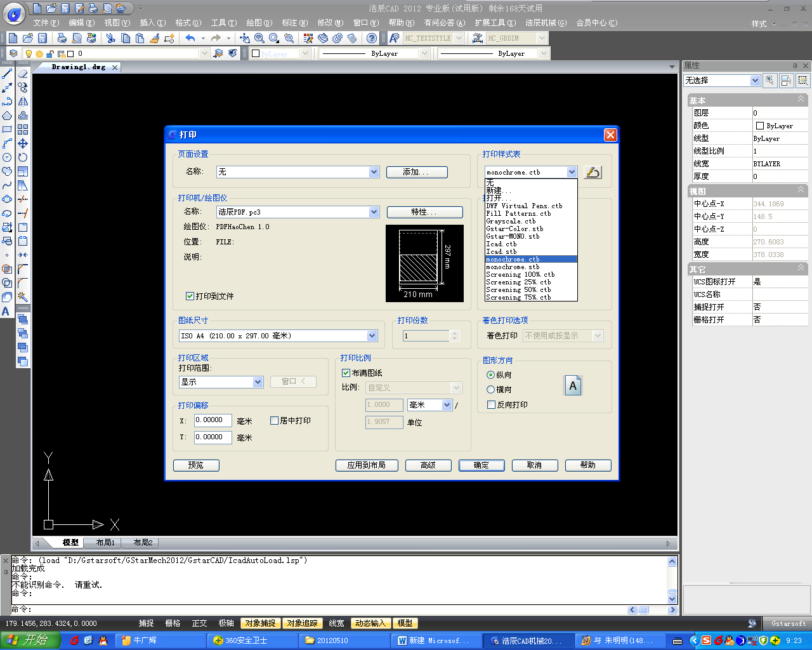Click the Help question mark icon

[372, 38]
